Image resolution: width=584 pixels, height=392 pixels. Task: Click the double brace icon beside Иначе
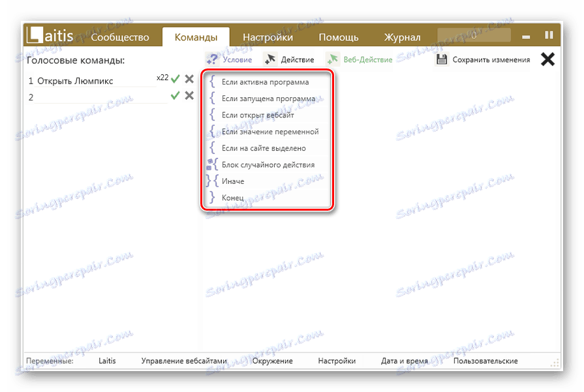point(212,181)
